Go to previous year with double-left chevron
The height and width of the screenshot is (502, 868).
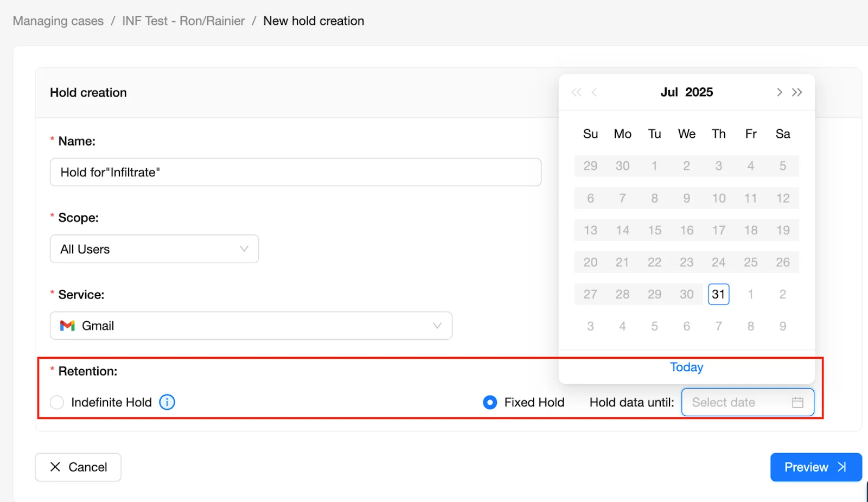click(x=576, y=92)
